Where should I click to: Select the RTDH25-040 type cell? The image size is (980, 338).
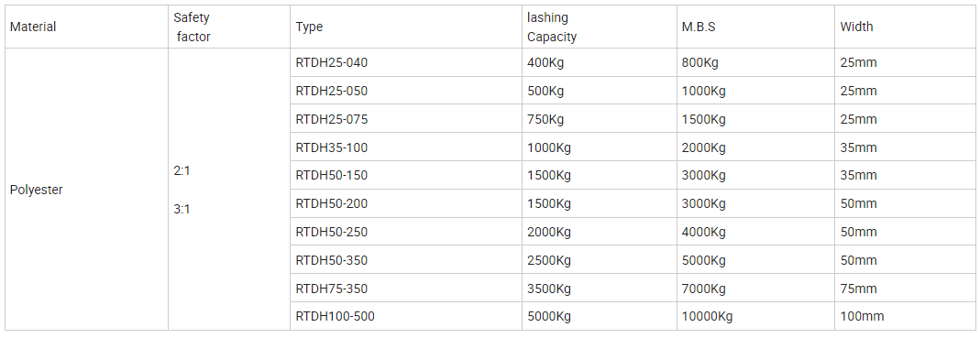click(x=331, y=62)
